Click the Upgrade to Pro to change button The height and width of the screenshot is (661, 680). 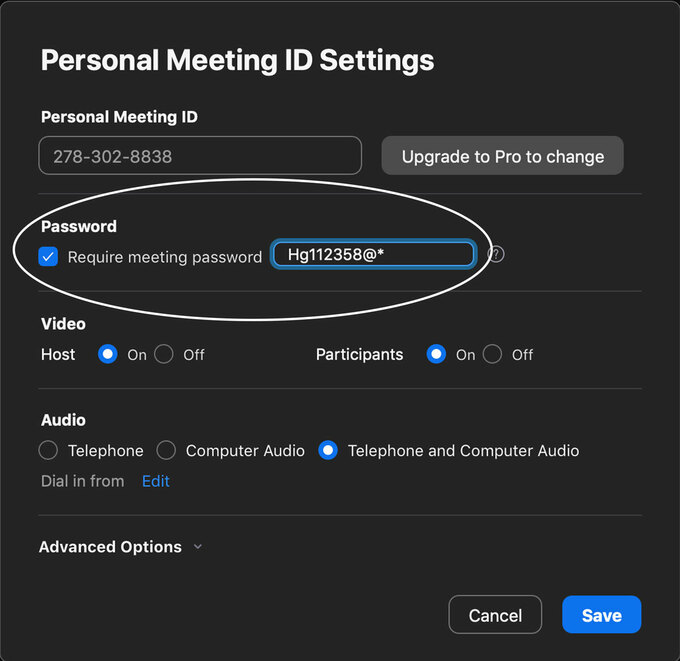tap(502, 156)
